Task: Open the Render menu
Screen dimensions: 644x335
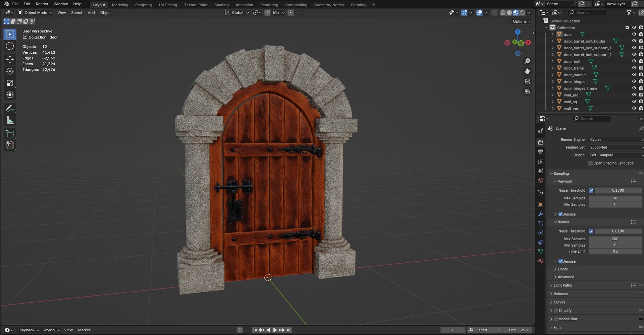Action: (x=42, y=4)
